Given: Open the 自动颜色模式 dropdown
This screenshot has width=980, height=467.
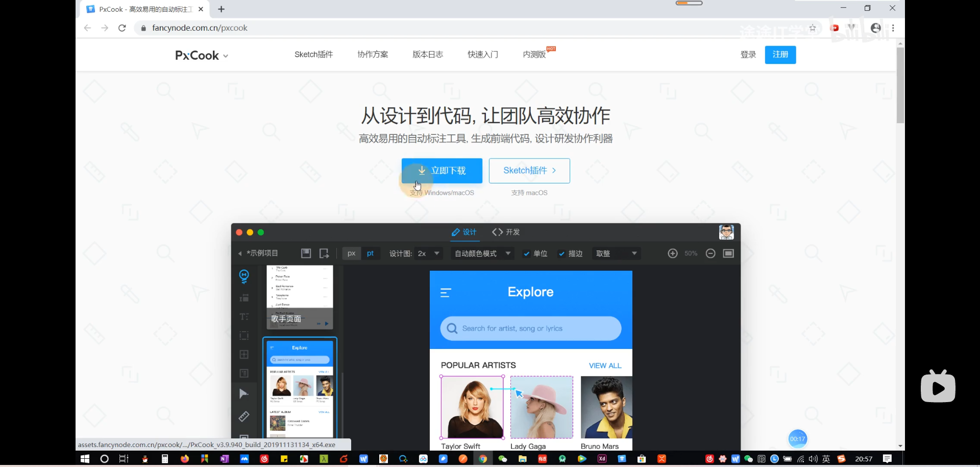Looking at the screenshot, I should tap(482, 253).
